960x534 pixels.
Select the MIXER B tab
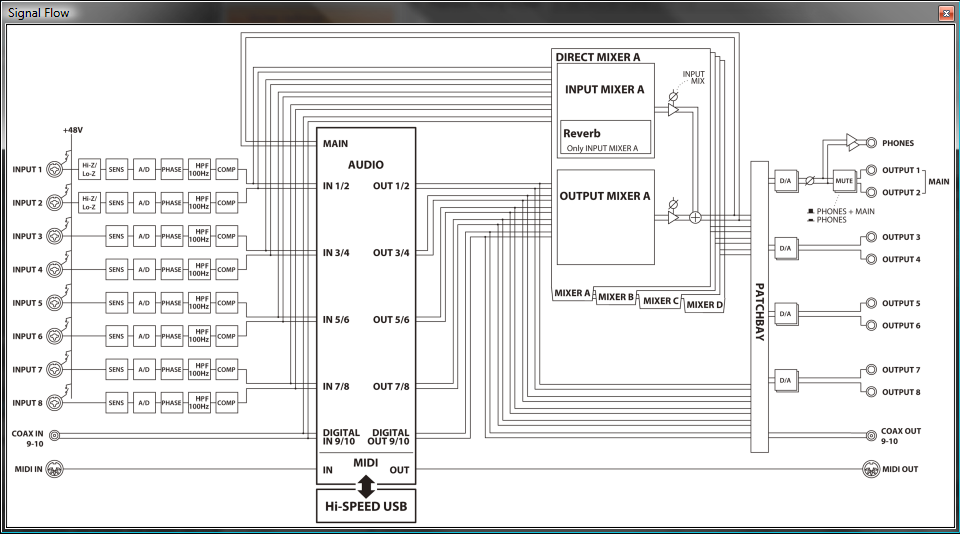coord(615,297)
